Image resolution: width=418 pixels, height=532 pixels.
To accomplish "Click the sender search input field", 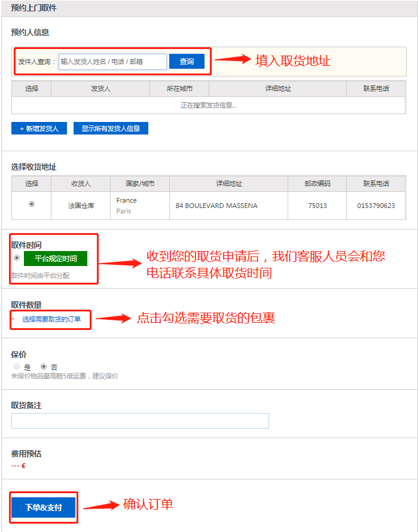I will tap(112, 62).
